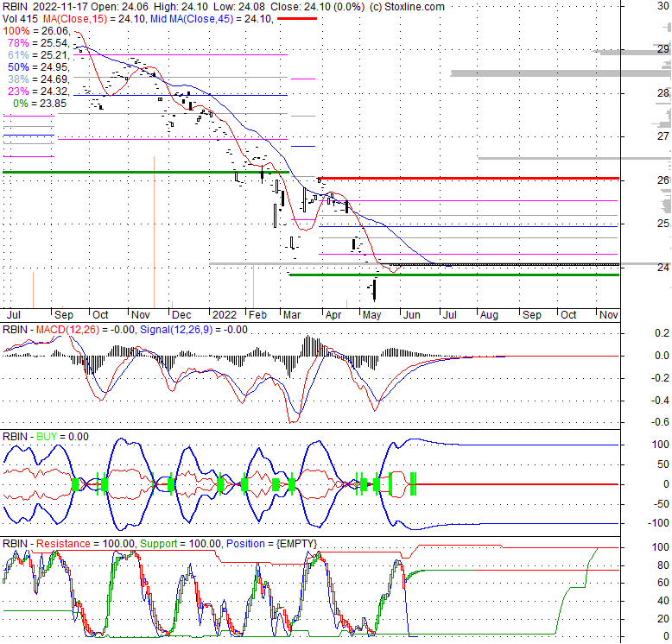The image size is (672, 644).
Task: Click the "61% = 25.21" Fibonacci level
Action: (39, 54)
